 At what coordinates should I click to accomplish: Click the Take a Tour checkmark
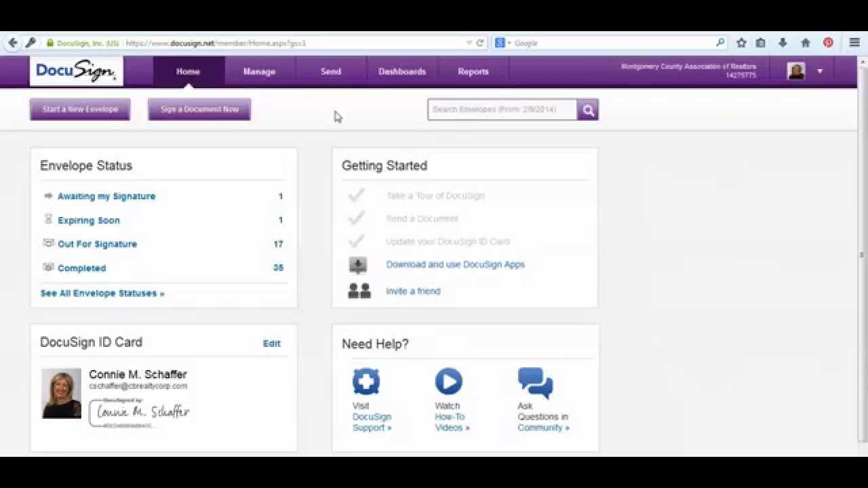point(356,196)
